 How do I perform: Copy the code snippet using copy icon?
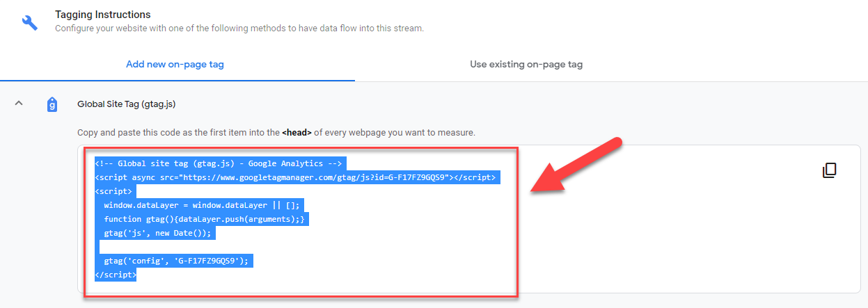point(829,170)
